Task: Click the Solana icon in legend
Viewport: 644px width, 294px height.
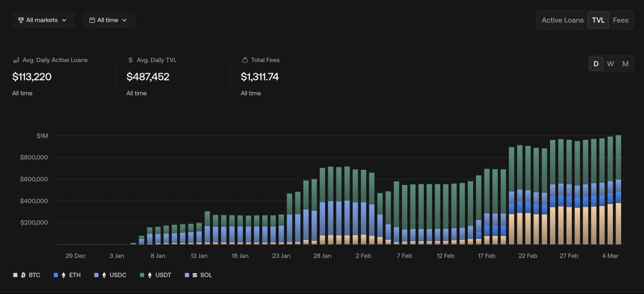Action: 195,275
